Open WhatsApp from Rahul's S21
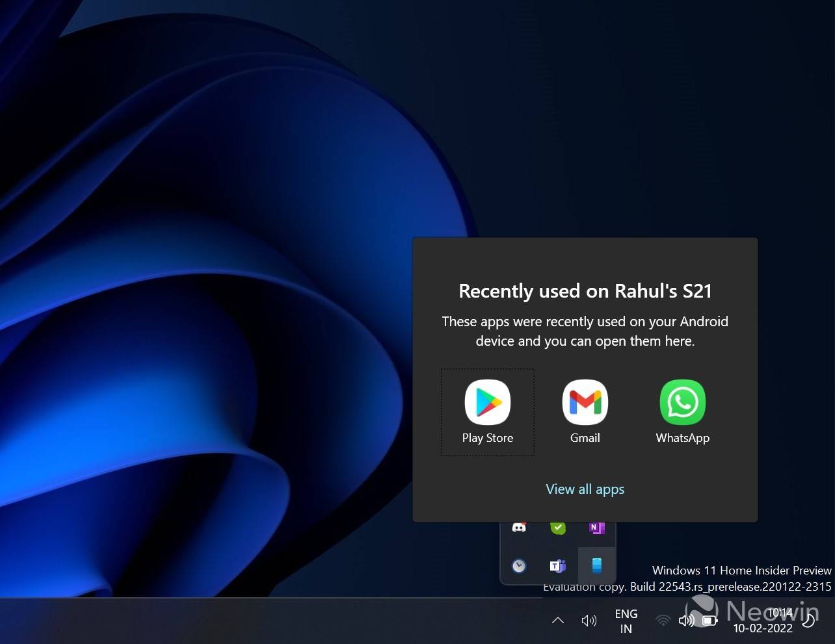The image size is (835, 644). 682,402
